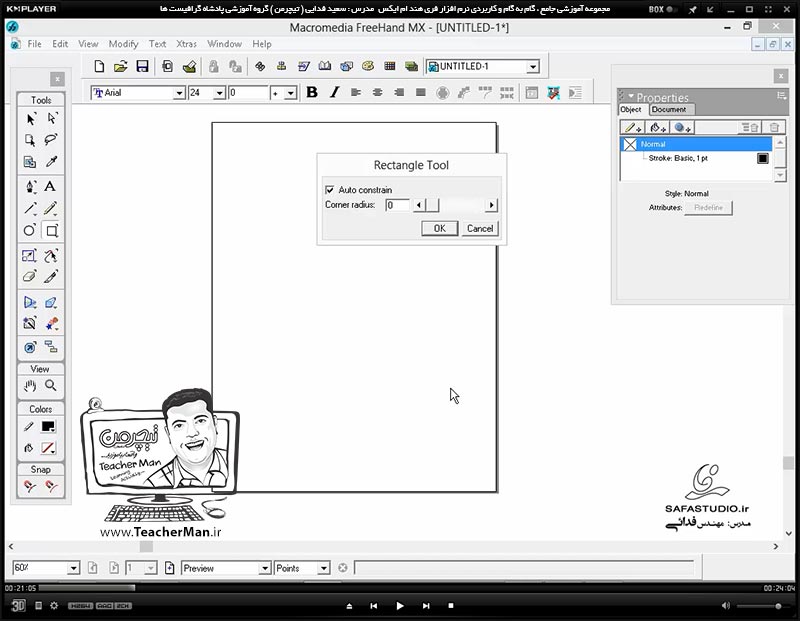Remove item using Properties trash icon
Image resolution: width=800 pixels, height=621 pixels.
coord(774,128)
